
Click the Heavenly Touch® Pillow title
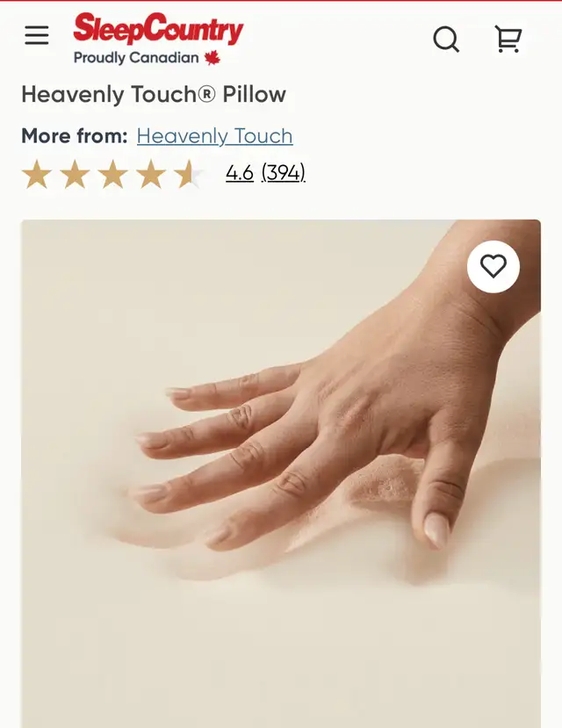pos(154,94)
